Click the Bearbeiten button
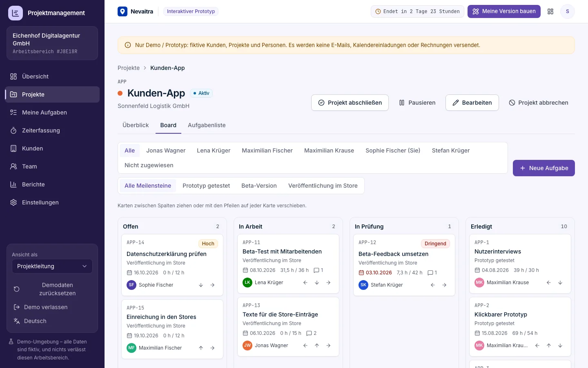This screenshot has height=368, width=588. pos(472,103)
